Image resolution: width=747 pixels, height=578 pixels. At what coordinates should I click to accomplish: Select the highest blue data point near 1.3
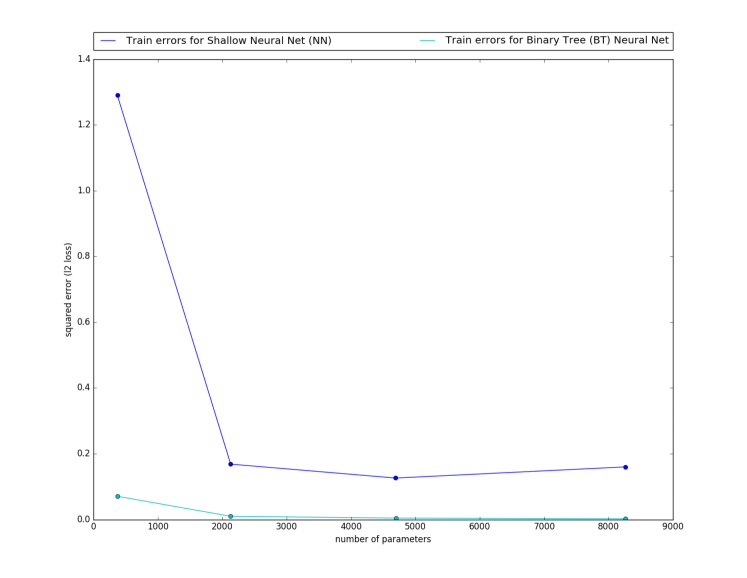pyautogui.click(x=118, y=95)
